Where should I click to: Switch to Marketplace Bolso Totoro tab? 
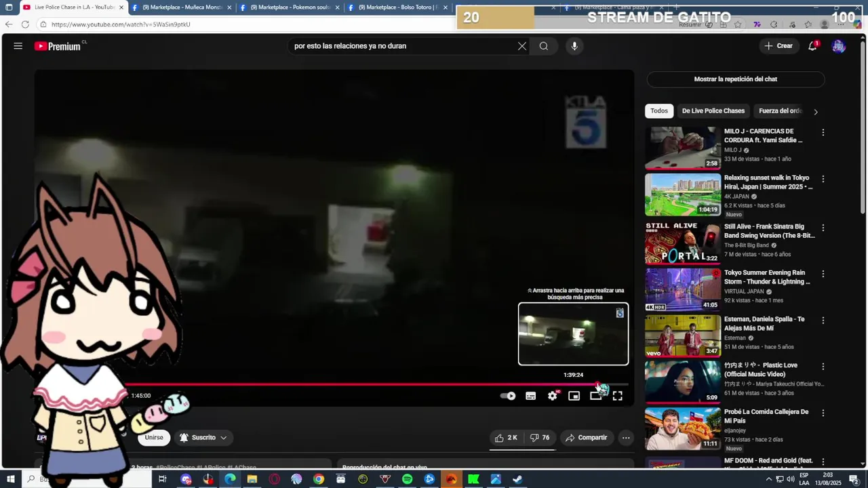coord(397,7)
